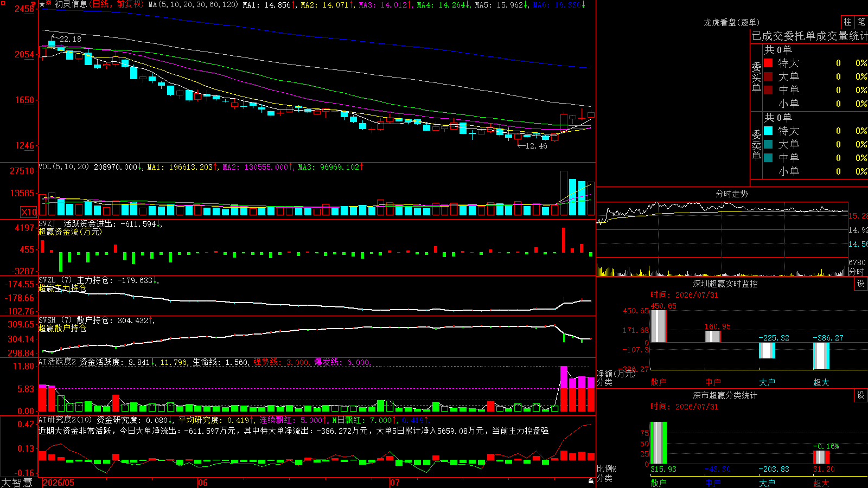This screenshot has width=868, height=488.
Task: Click the 初灵信息 stock name
Action: 71,4
